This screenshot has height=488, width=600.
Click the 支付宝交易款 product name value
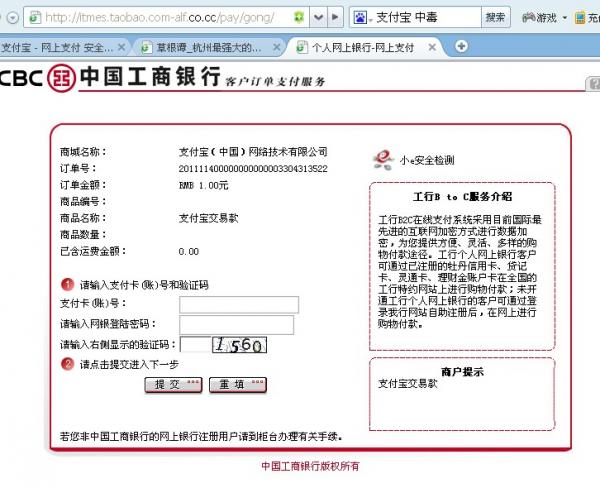(x=209, y=218)
